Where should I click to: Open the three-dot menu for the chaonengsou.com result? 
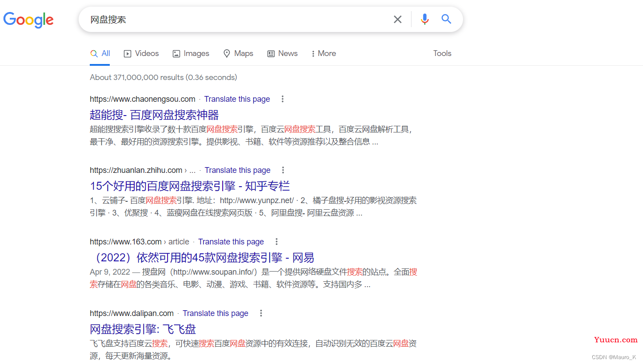283,99
